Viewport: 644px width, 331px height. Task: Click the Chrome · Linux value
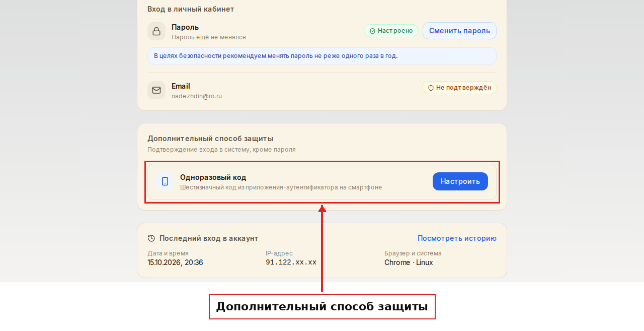click(x=409, y=262)
